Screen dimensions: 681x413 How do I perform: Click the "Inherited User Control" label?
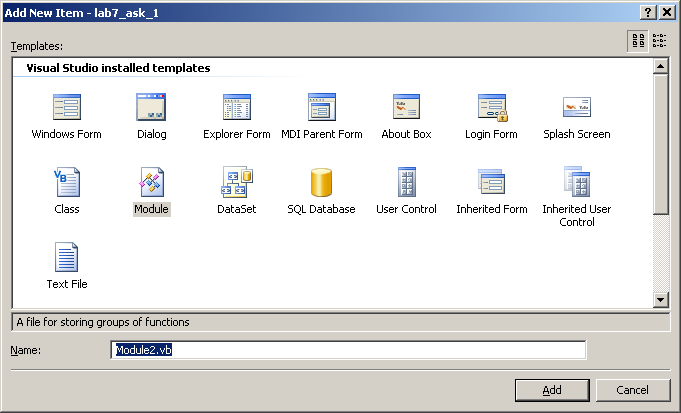[577, 215]
